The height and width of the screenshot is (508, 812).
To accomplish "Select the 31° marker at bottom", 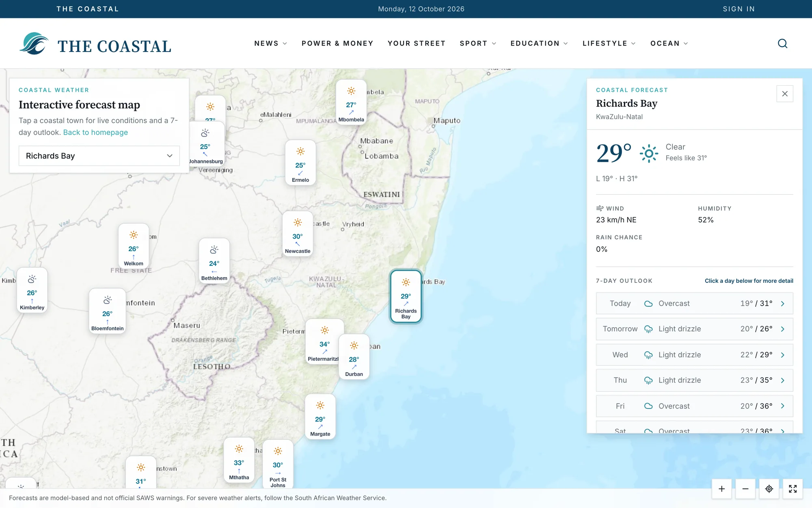I will coord(141,472).
